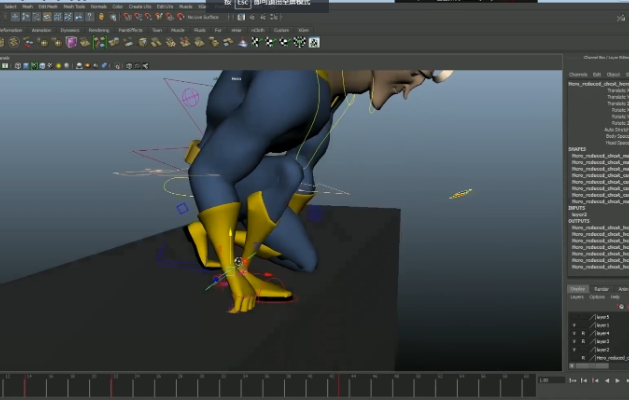Open the Edit Mesh menu
The height and width of the screenshot is (400, 629).
(48, 6)
